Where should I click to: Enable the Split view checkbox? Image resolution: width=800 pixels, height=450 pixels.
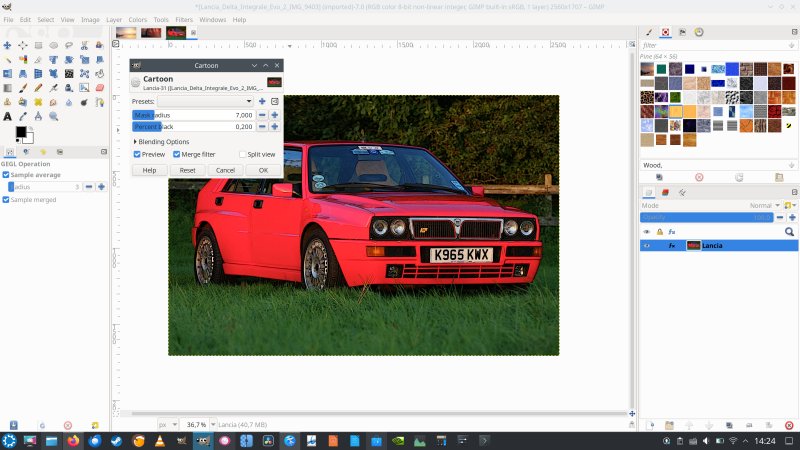tap(242, 154)
